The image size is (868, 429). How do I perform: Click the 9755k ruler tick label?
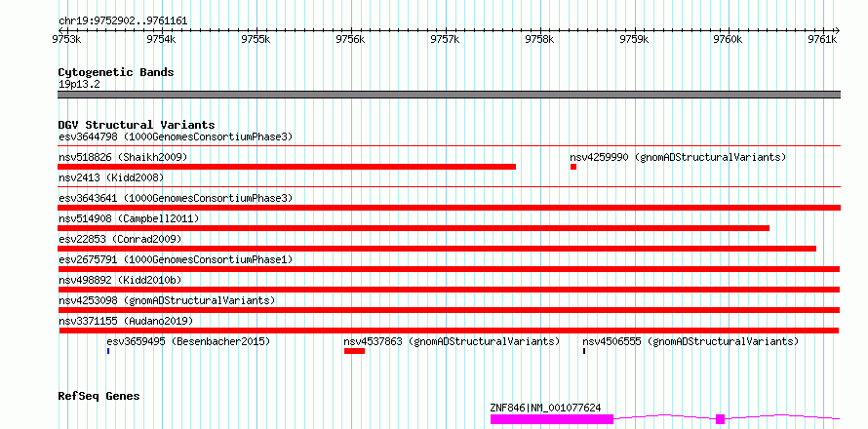pos(256,39)
